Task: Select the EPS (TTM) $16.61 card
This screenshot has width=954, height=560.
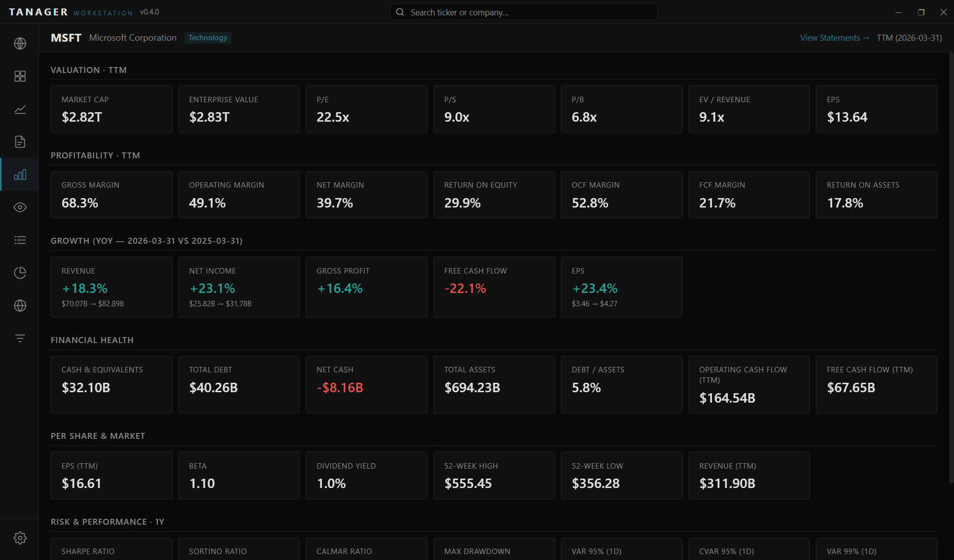Action: coord(111,476)
